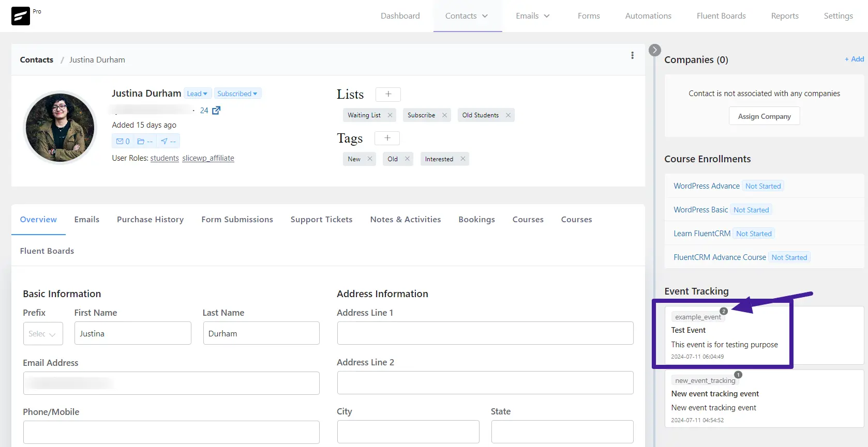This screenshot has height=447, width=868.
Task: Click the Address Line 2 field
Action: (485, 383)
